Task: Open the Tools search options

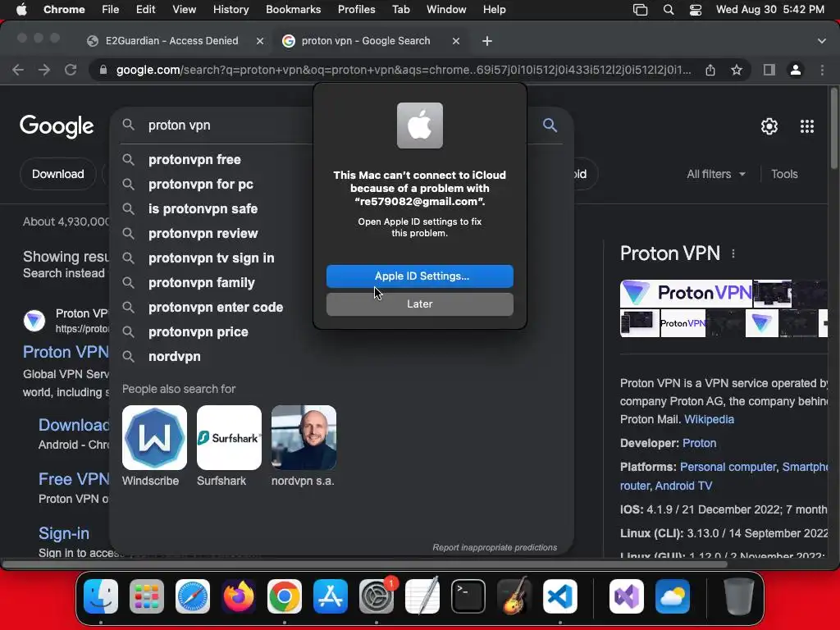Action: [784, 174]
